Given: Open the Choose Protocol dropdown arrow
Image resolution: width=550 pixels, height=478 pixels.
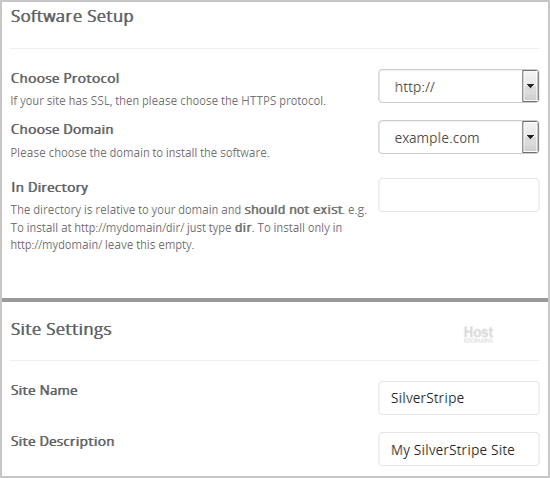Looking at the screenshot, I should [530, 86].
